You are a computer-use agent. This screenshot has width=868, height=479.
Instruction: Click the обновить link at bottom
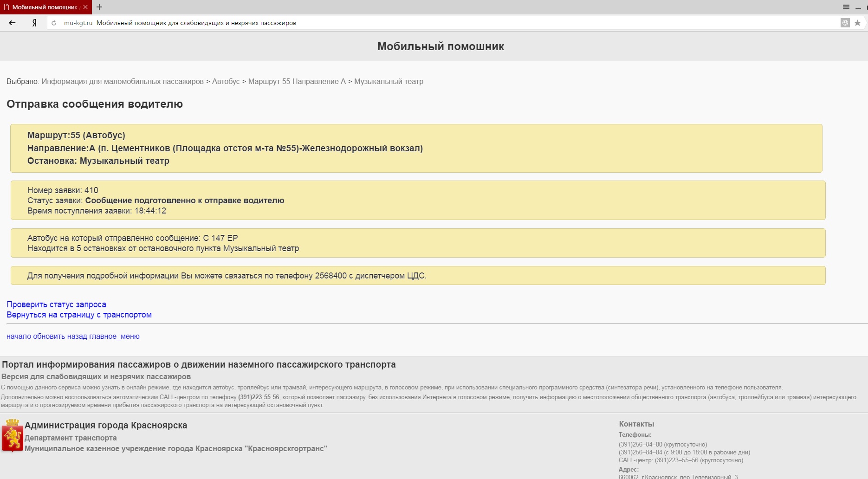click(x=49, y=337)
